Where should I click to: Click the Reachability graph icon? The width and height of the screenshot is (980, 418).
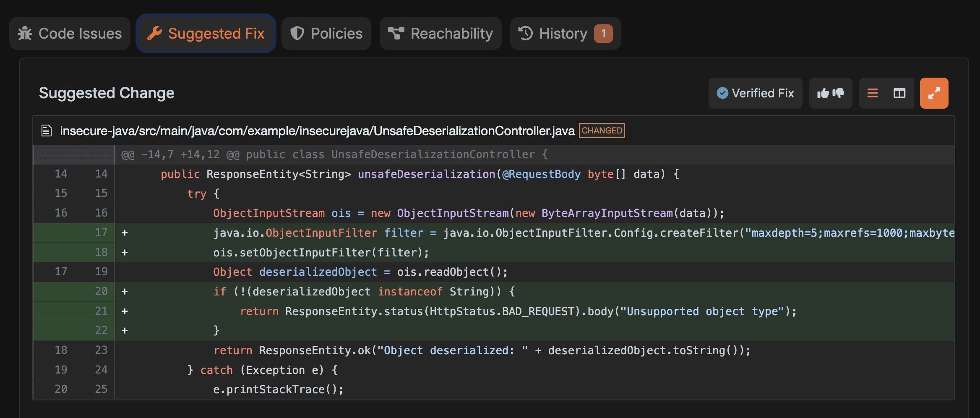click(396, 34)
